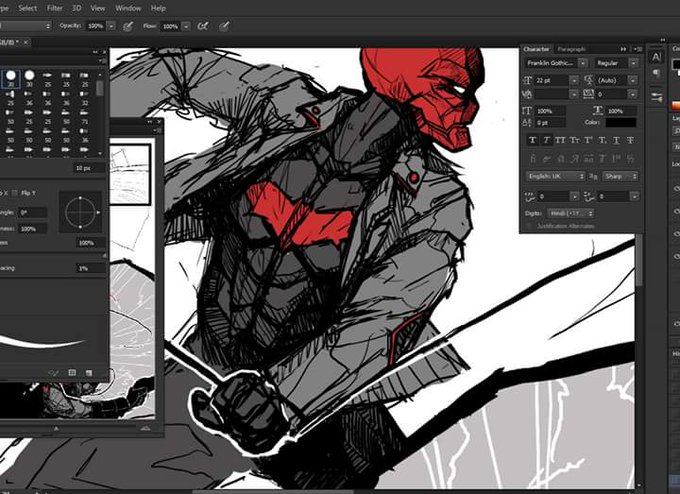This screenshot has height=494, width=680.
Task: Open the blending mode dropdown in options bar
Action: (25, 26)
